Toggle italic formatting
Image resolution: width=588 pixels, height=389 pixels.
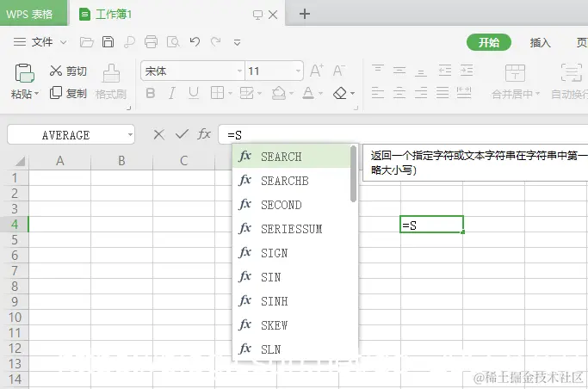coord(171,93)
